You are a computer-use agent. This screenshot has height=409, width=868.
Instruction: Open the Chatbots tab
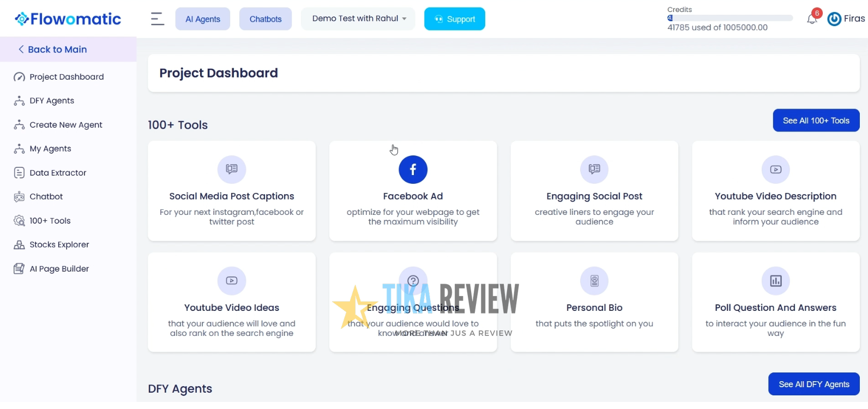click(x=266, y=19)
